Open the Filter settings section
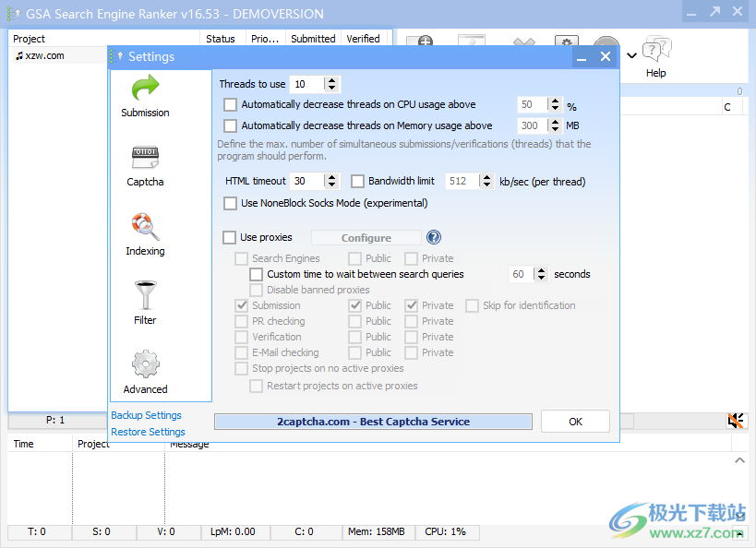The width and height of the screenshot is (756, 548). click(145, 304)
